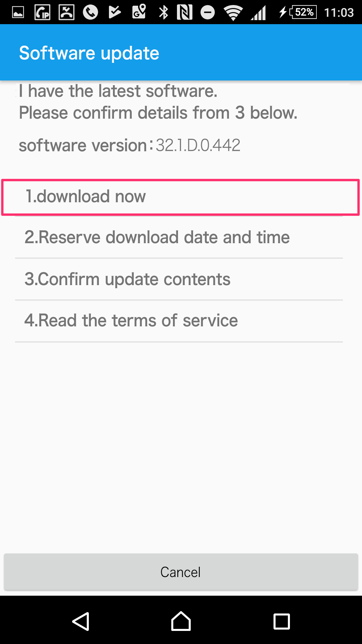The width and height of the screenshot is (362, 644).
Task: Tap the Bluetooth status bar icon
Action: (164, 12)
